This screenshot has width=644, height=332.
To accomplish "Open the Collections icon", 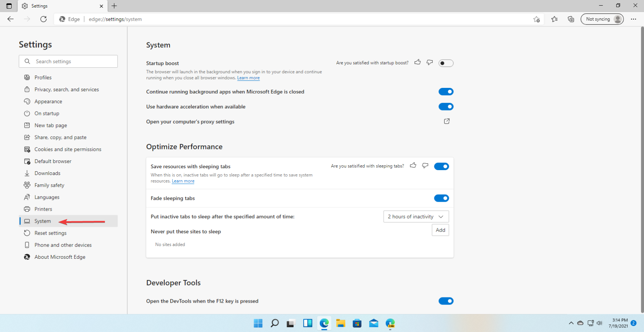I will pos(571,19).
